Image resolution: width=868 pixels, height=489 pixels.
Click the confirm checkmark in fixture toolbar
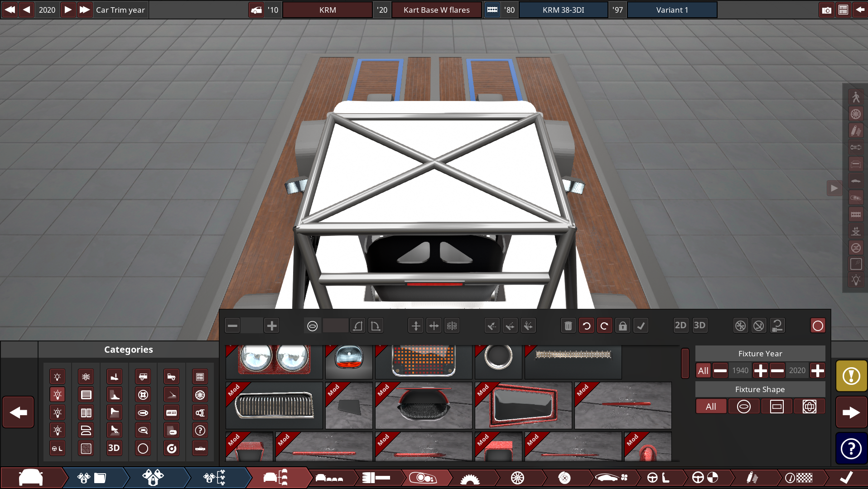click(x=641, y=326)
